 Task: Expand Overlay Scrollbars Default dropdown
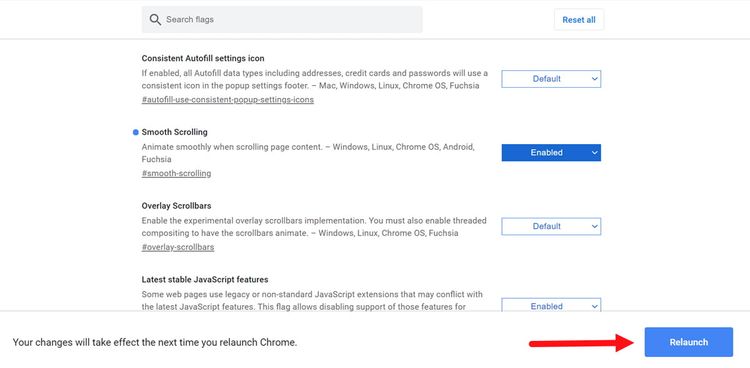551,226
